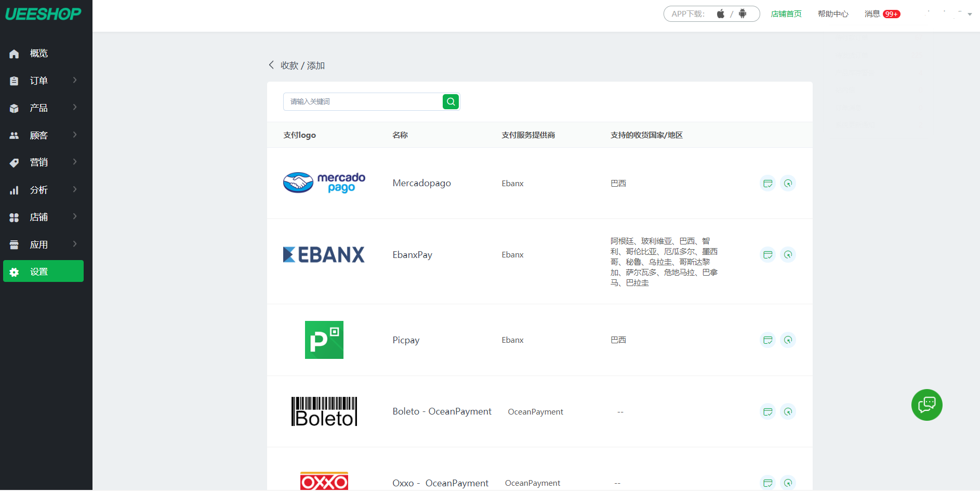980x491 pixels.
Task: Click the UEESHOP logo
Action: tap(43, 14)
